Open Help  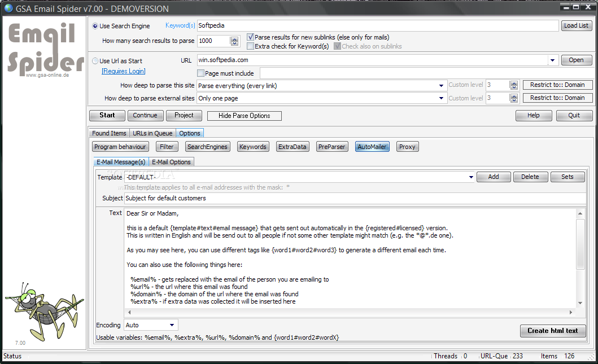pyautogui.click(x=534, y=116)
